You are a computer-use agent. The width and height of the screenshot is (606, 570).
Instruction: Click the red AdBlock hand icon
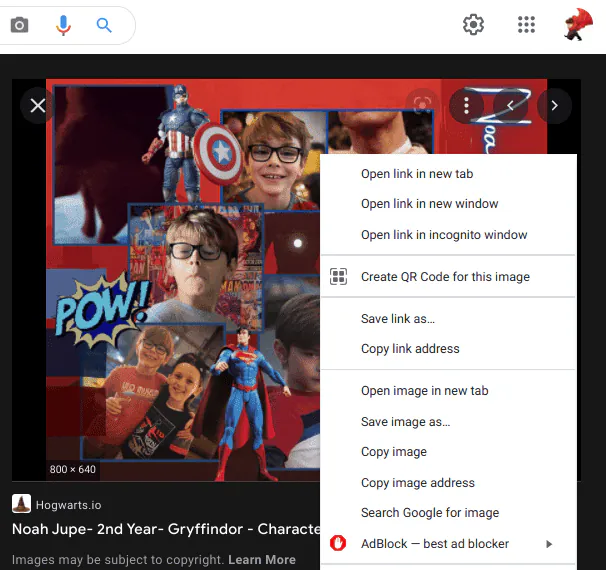point(338,543)
